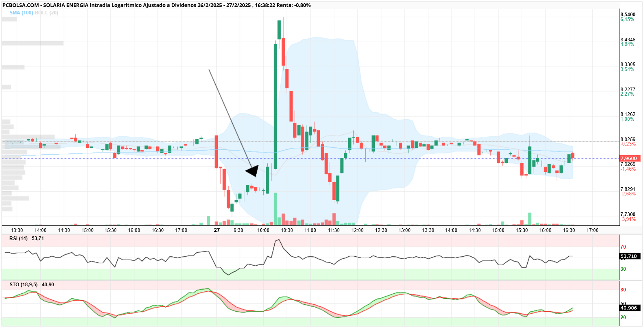The width and height of the screenshot is (644, 328).
Task: Click the red 7,9600 current price tag
Action: [x=630, y=158]
